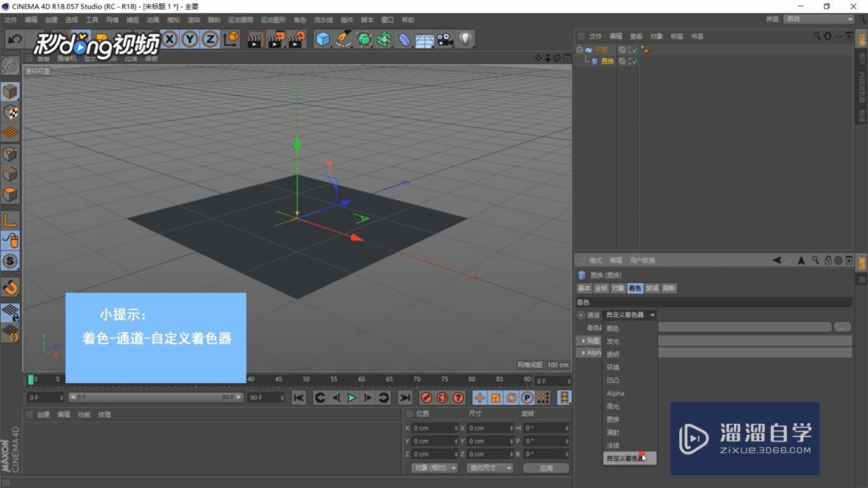Toggle the Z axis lock icon

pos(210,39)
